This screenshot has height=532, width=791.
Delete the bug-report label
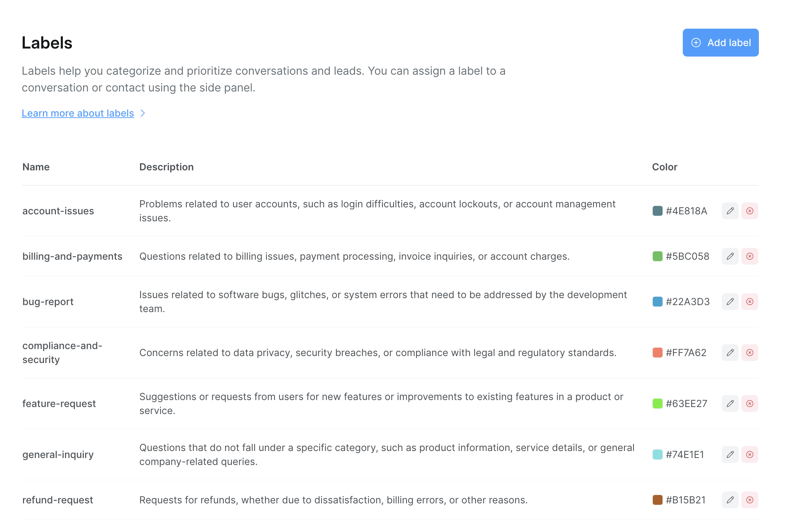(x=749, y=302)
